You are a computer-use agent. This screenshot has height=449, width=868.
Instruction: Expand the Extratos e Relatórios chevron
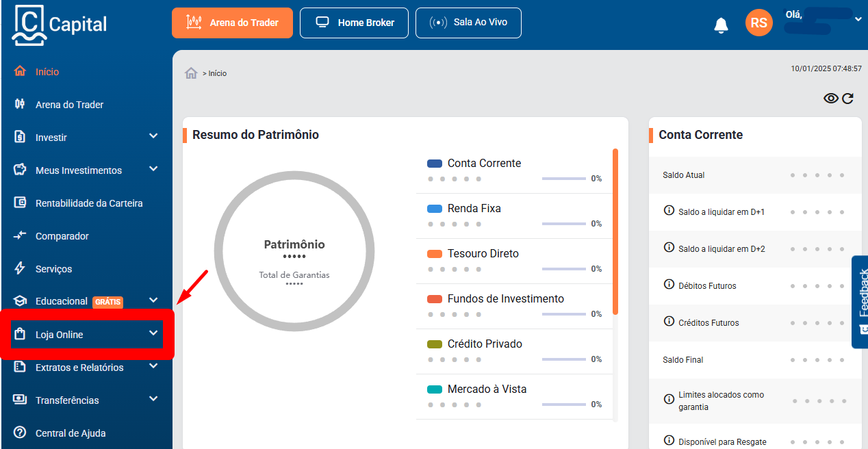point(153,366)
